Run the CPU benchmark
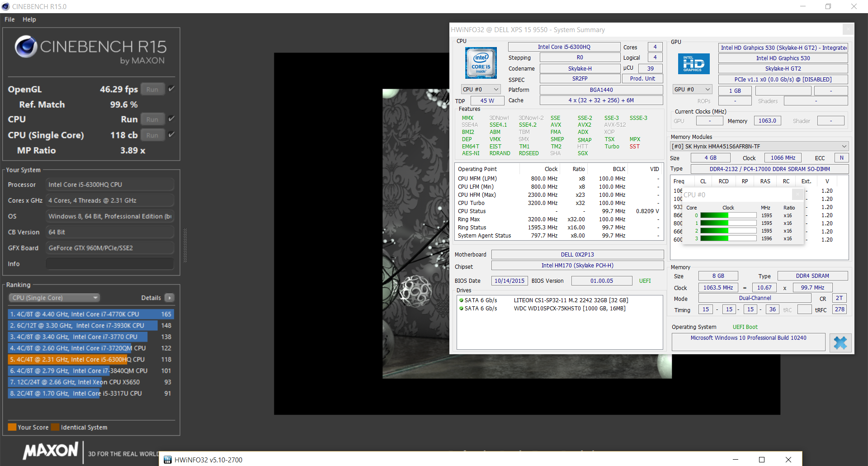Viewport: 868px width, 466px height. pyautogui.click(x=152, y=119)
